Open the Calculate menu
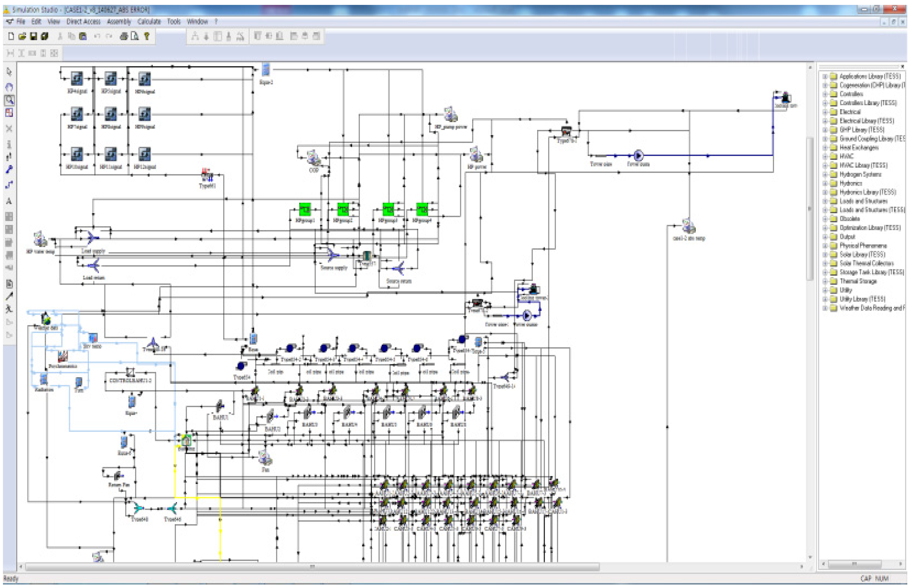Viewport: 910px width, 588px height. tap(149, 22)
